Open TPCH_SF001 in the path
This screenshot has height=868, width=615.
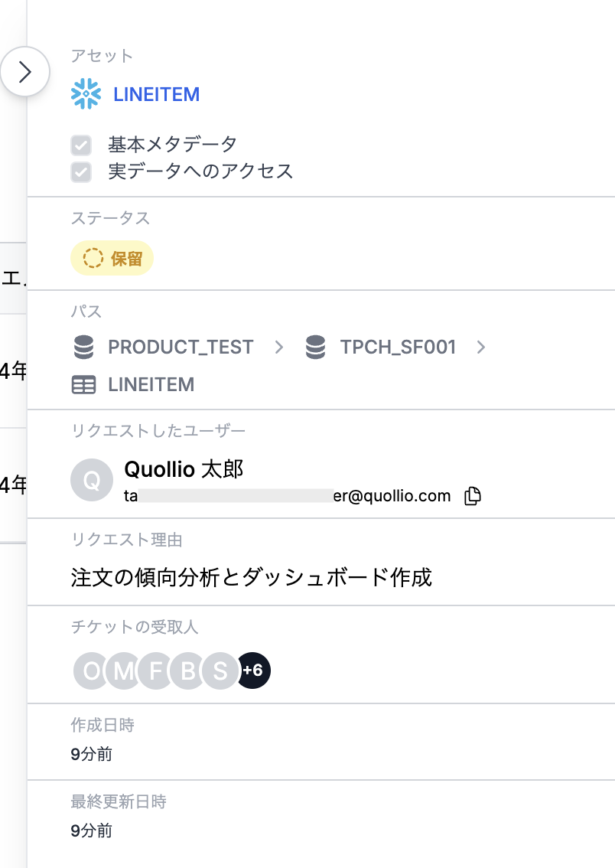399,347
